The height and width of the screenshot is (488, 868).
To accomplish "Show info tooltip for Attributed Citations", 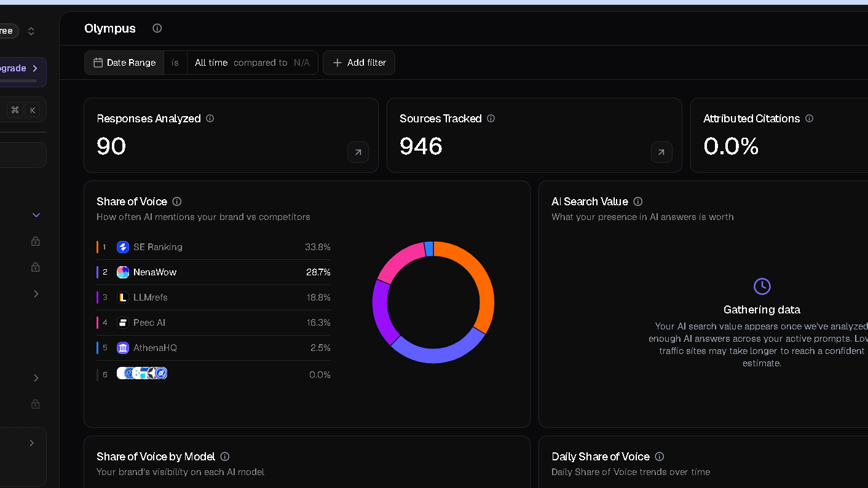I will click(x=809, y=119).
